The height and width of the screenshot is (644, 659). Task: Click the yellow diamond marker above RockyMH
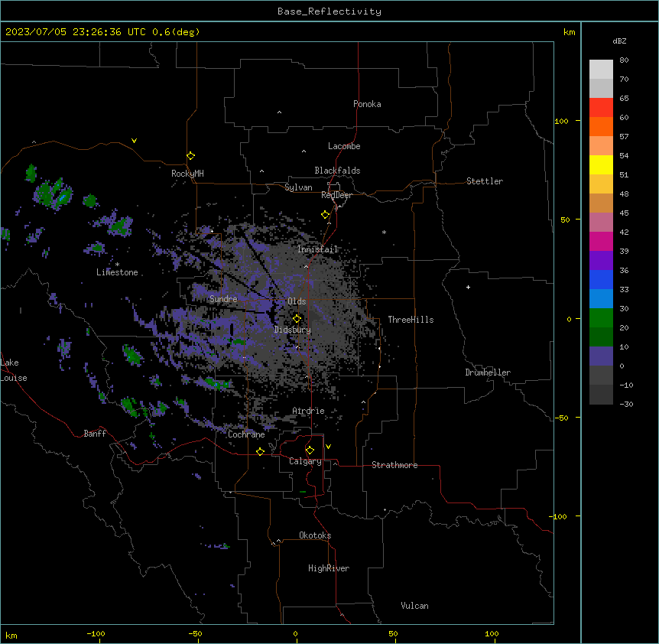(x=191, y=156)
